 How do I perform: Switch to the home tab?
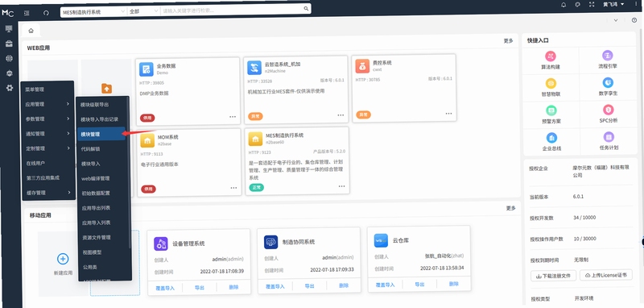point(31,31)
